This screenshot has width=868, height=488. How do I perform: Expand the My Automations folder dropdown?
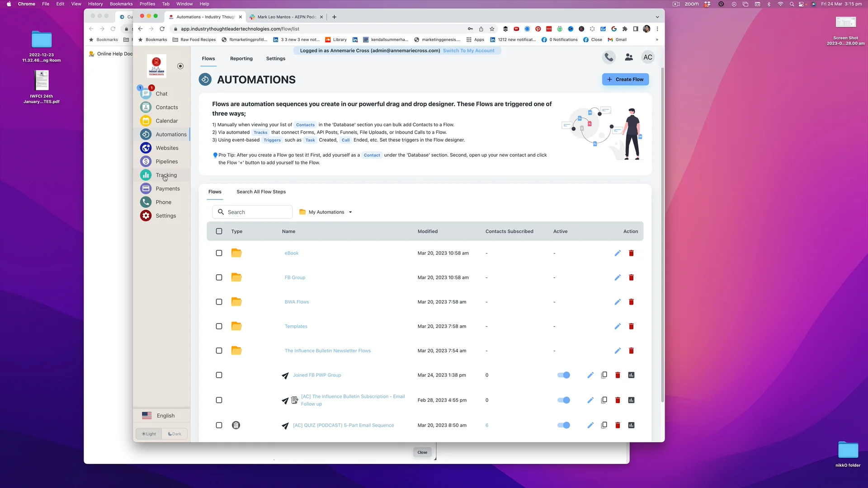click(325, 212)
